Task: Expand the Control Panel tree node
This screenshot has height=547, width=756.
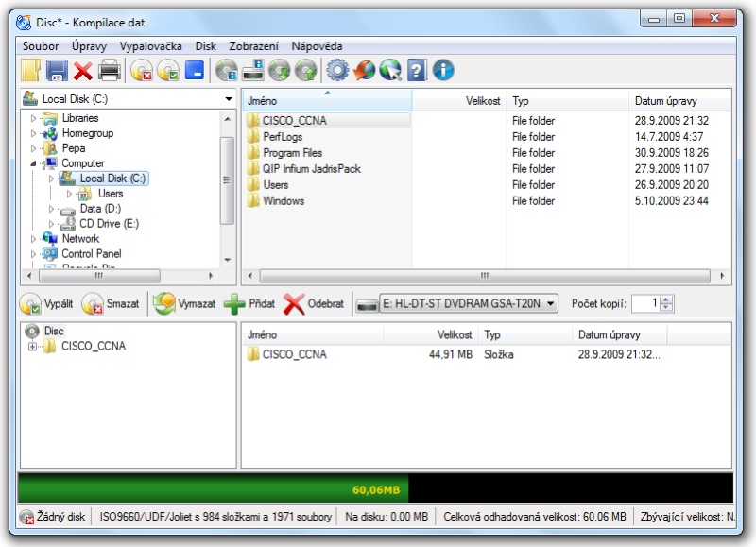Action: click(x=33, y=253)
